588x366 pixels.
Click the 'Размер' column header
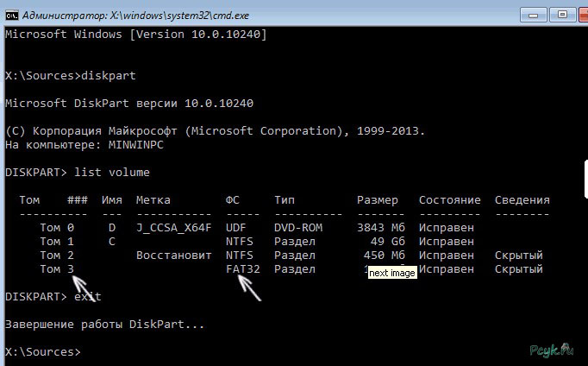point(378,199)
